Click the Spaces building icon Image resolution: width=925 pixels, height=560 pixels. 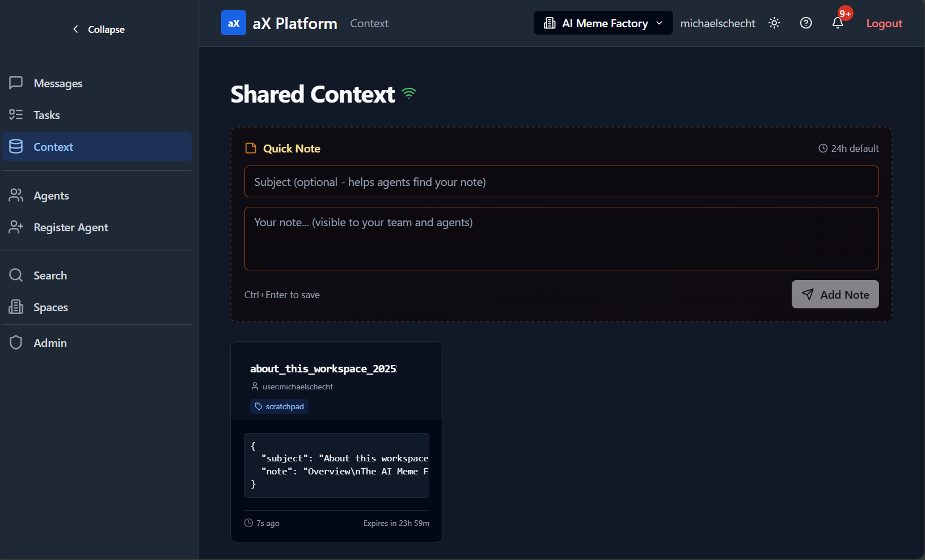click(15, 307)
